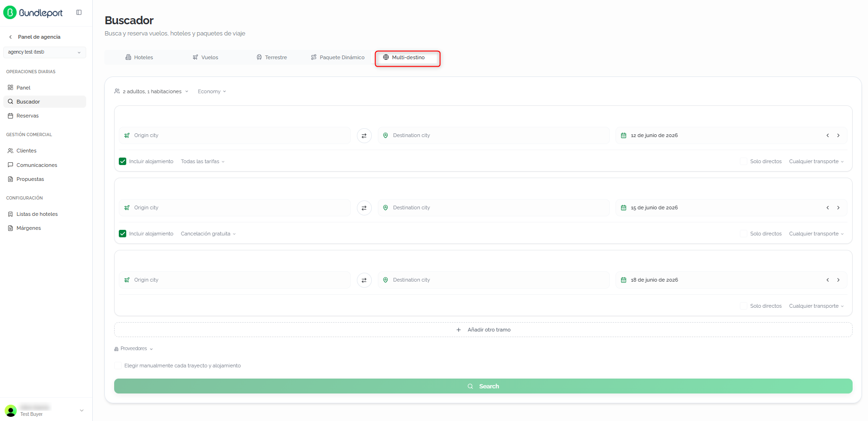This screenshot has width=868, height=421.
Task: Open the Todas las tarifas dropdown
Action: coord(203,161)
